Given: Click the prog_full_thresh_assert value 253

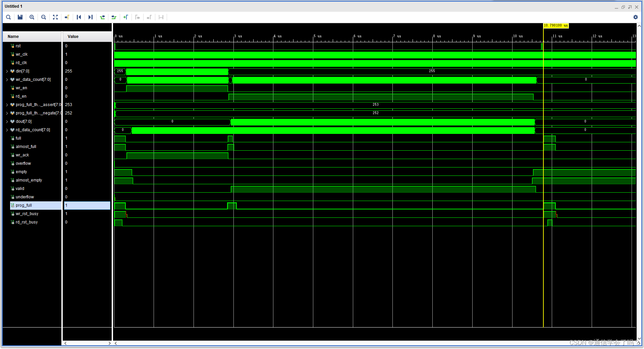Looking at the screenshot, I should tap(68, 105).
